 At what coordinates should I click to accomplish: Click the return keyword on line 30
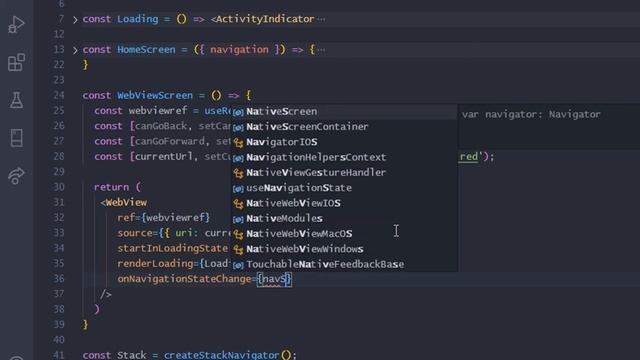click(111, 187)
